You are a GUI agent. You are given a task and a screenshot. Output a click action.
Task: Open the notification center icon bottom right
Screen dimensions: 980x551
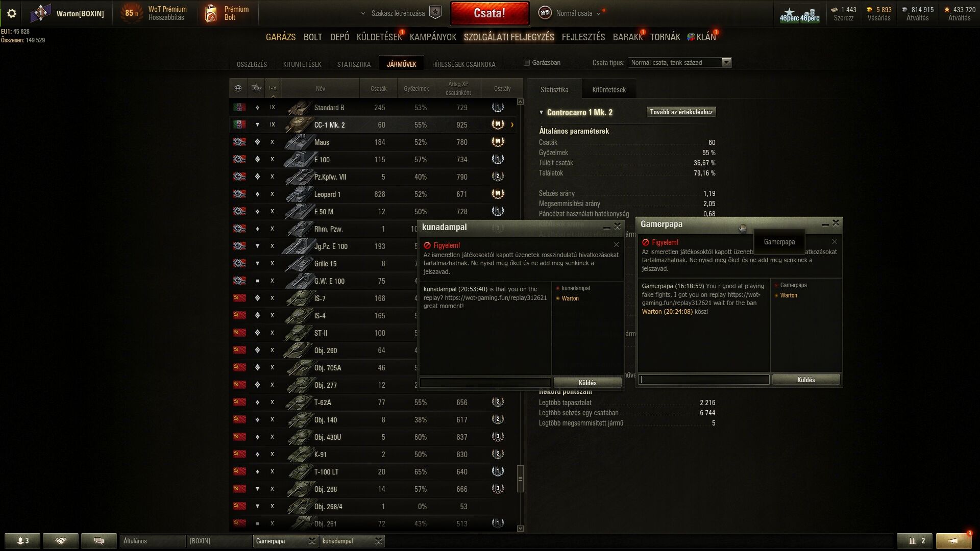pos(954,541)
